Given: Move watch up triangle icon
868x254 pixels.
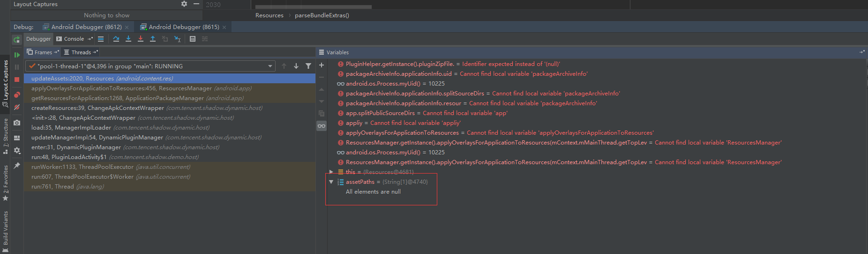Looking at the screenshot, I should point(322,89).
